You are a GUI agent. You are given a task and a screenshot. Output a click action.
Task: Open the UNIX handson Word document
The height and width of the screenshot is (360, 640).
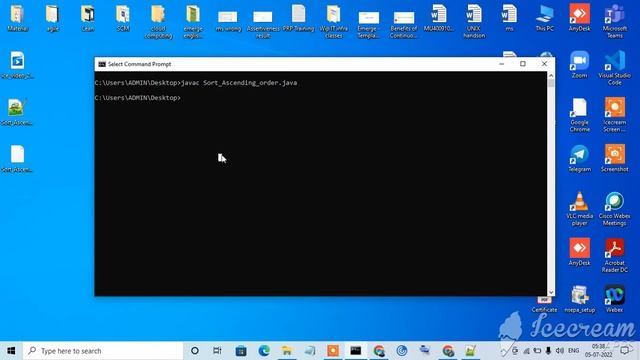click(x=474, y=21)
